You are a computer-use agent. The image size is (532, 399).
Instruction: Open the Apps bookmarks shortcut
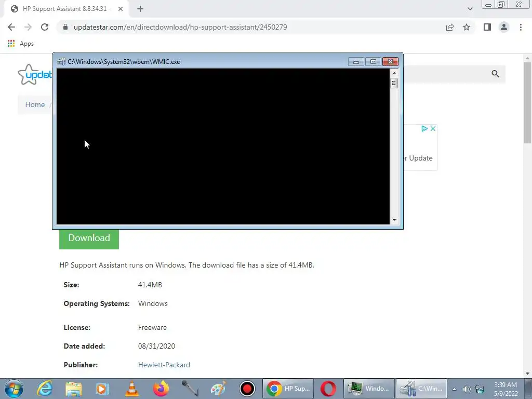(21, 44)
